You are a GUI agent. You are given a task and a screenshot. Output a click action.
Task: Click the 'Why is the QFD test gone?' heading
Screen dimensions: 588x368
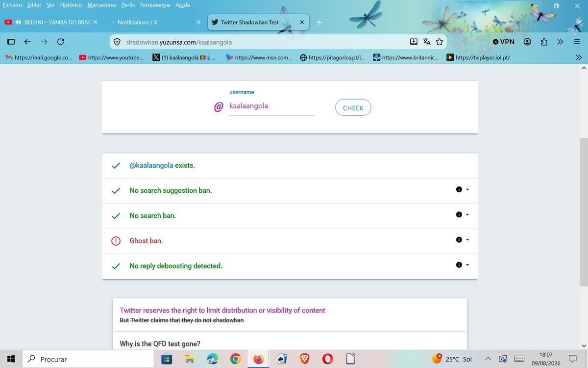click(160, 343)
